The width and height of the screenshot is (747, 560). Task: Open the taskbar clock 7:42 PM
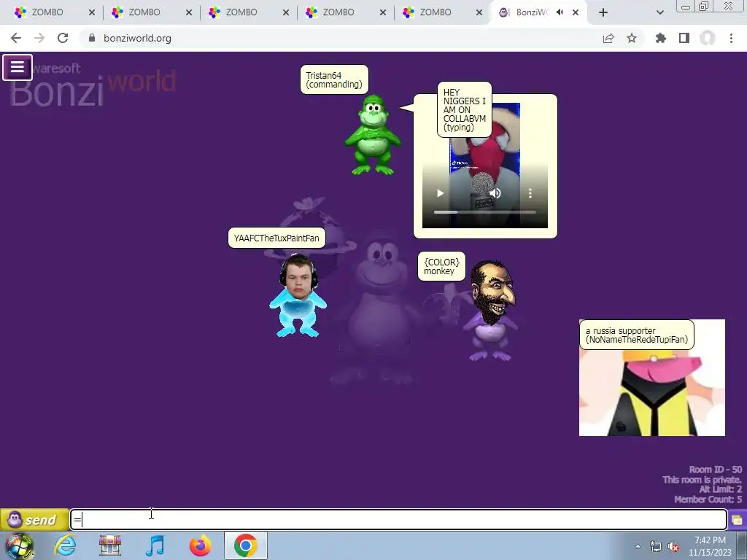[x=710, y=546]
